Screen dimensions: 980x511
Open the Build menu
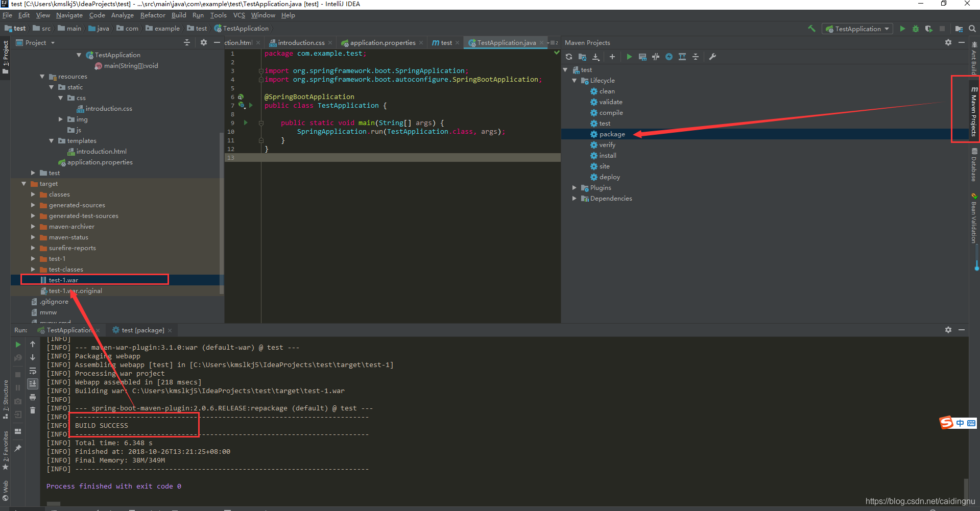179,15
